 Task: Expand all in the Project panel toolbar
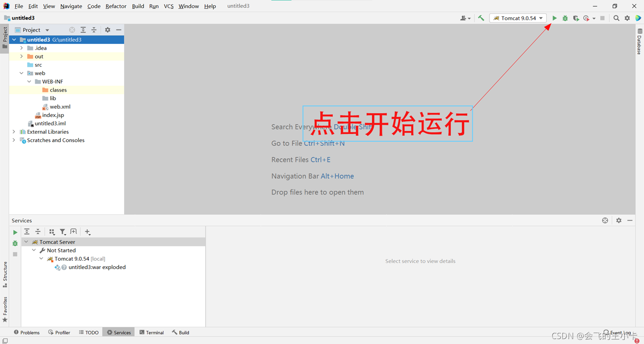(83, 30)
